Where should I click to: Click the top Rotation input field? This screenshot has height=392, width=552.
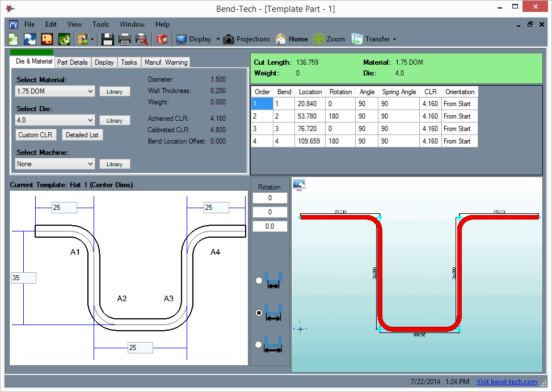[269, 197]
